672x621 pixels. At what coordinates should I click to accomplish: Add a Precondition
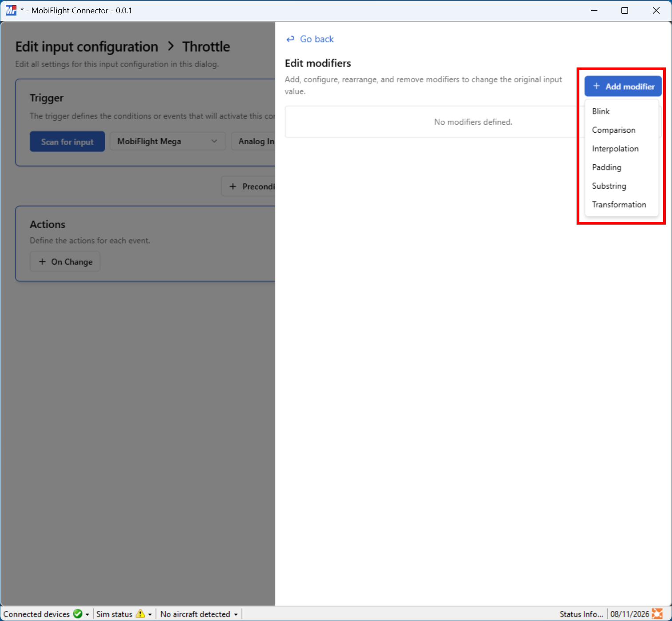click(x=248, y=186)
